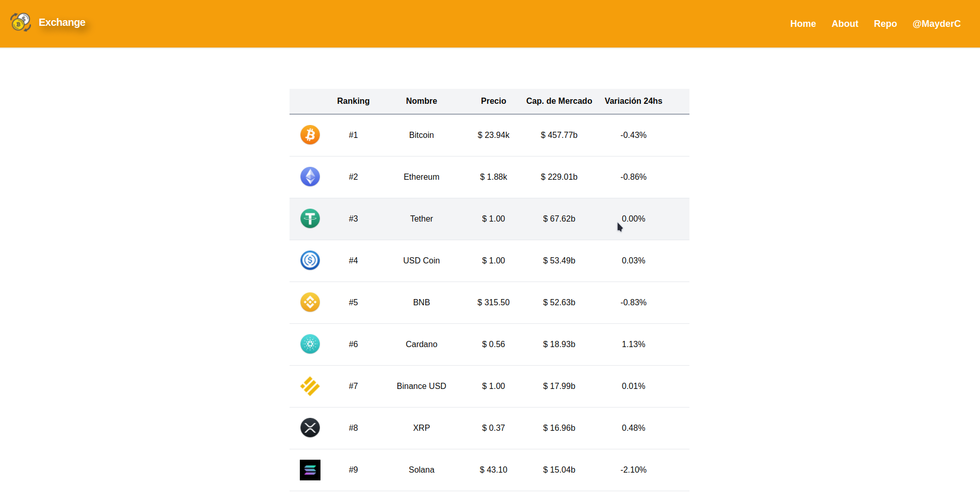Click Ethereum price $ 1.88k
The height and width of the screenshot is (500, 980).
tap(493, 177)
